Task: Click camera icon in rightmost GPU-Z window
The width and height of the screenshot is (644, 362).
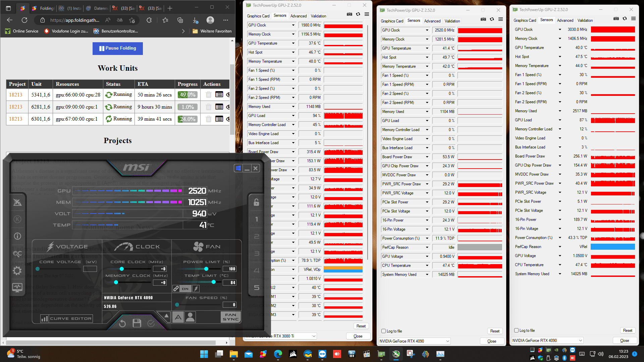Action: [616, 18]
